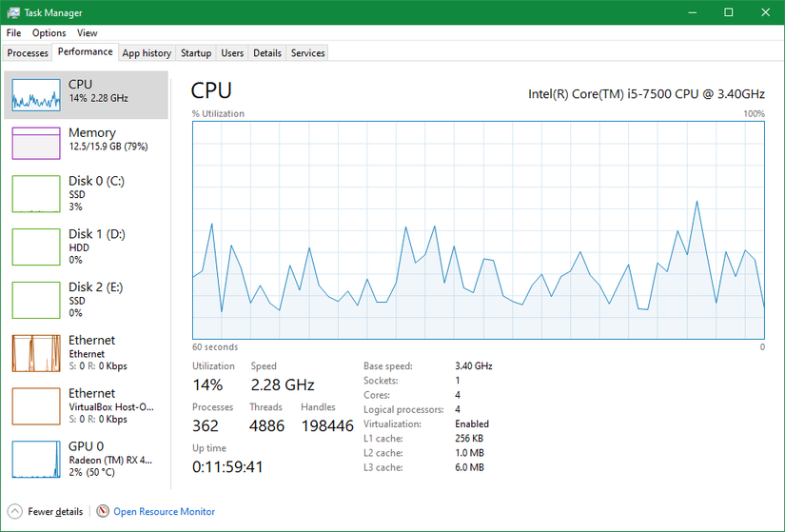
Task: Click the Virtualization Enabled value
Action: (x=472, y=424)
